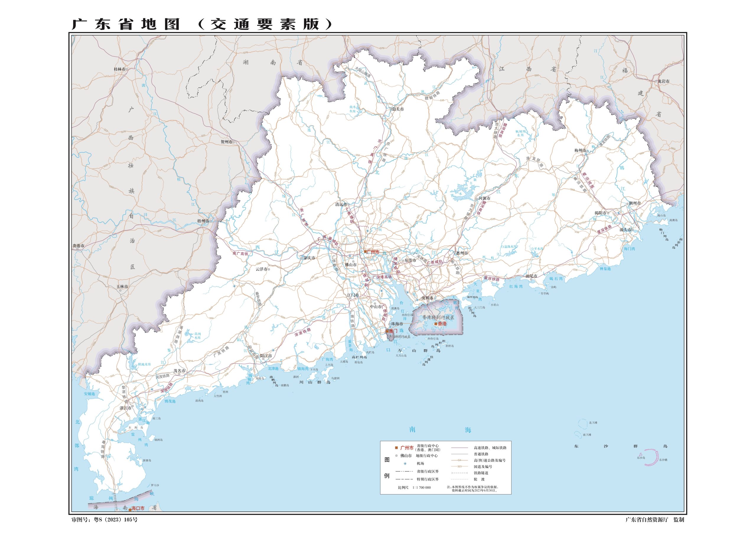Click the 汕头市 city label
The width and height of the screenshot is (756, 547).
[x=626, y=230]
